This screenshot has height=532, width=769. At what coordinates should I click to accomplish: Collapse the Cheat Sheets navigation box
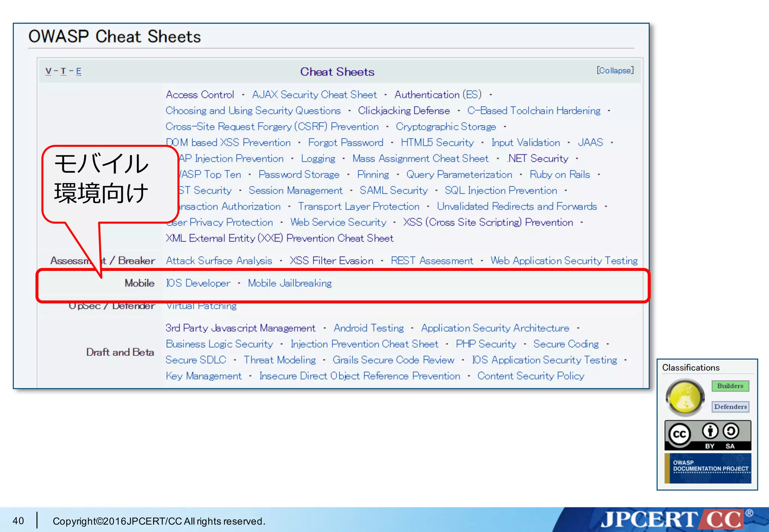615,71
